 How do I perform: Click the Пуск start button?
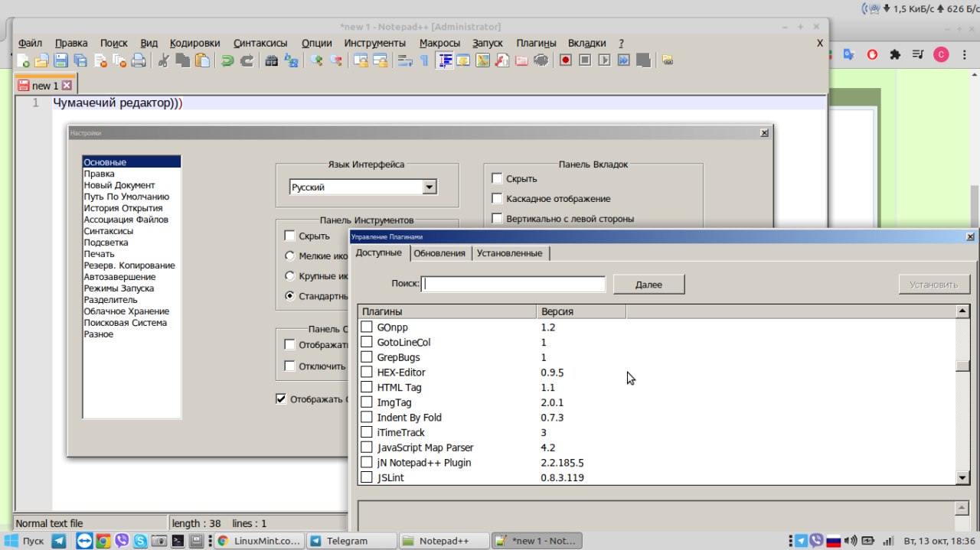(24, 541)
